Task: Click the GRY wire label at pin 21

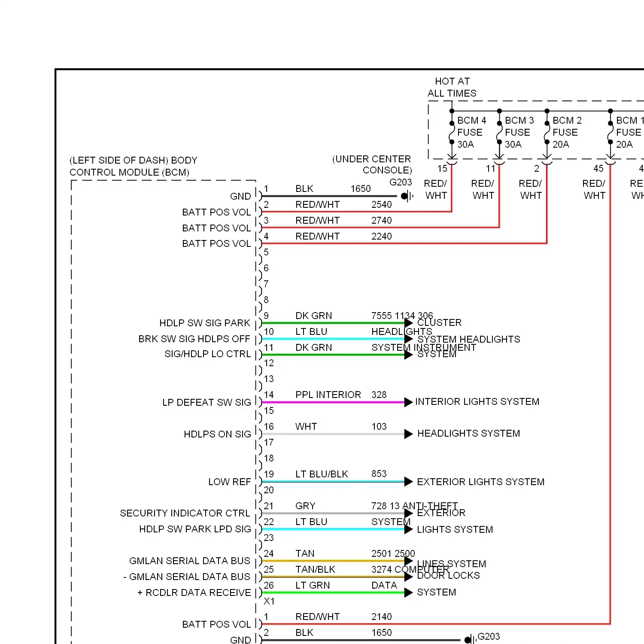Action: [x=305, y=506]
